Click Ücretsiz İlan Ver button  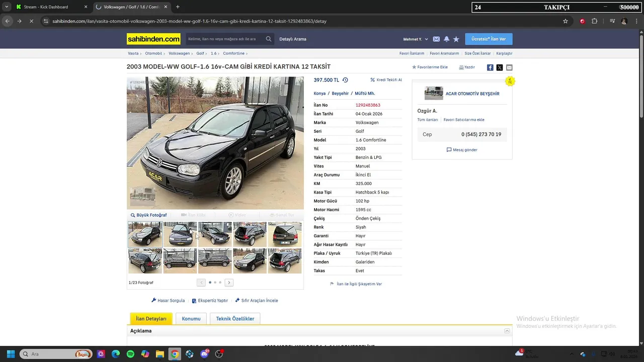coord(489,39)
